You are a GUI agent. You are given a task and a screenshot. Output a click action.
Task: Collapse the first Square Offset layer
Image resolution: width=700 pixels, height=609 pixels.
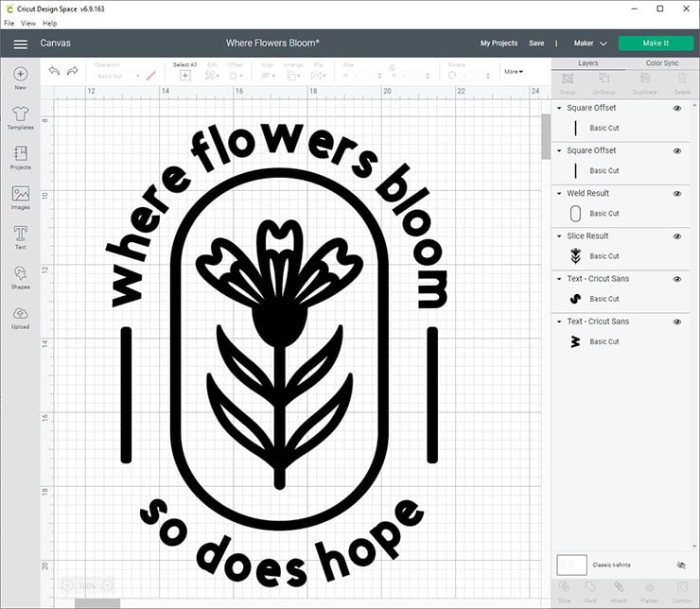pyautogui.click(x=559, y=108)
